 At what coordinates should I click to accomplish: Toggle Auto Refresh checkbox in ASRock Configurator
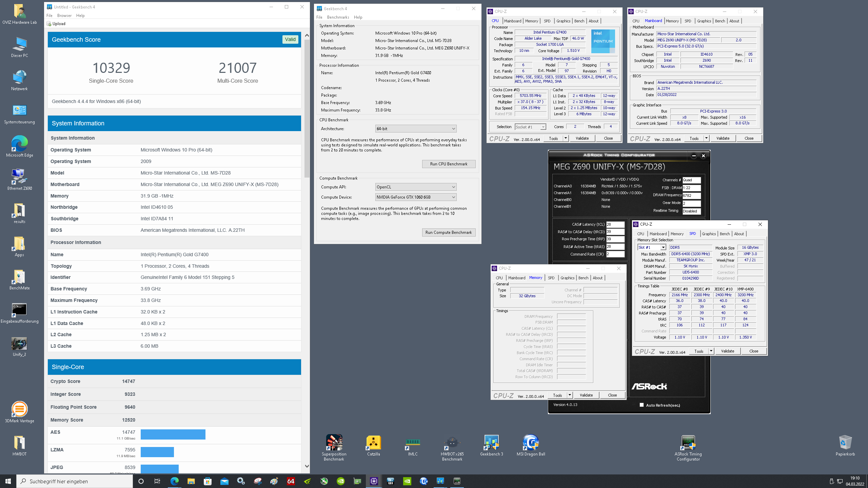point(642,405)
